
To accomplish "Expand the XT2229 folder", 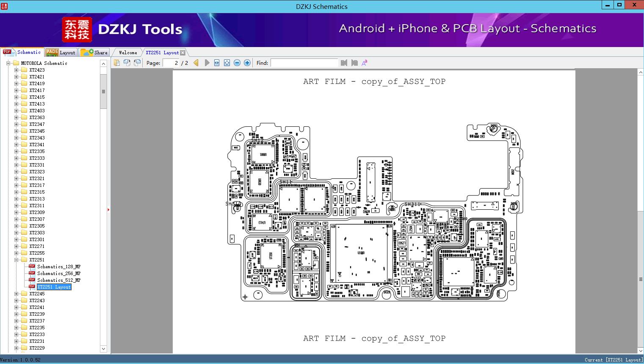I will coord(16,348).
